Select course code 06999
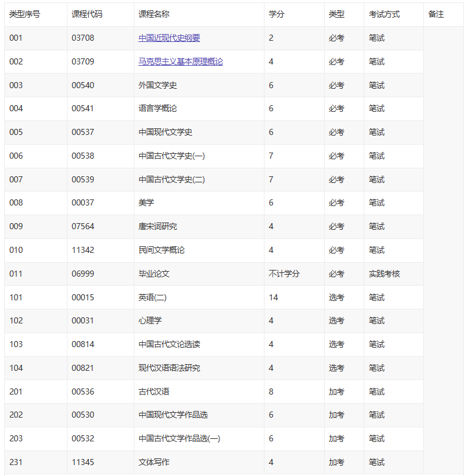The width and height of the screenshot is (467, 476). (x=83, y=274)
